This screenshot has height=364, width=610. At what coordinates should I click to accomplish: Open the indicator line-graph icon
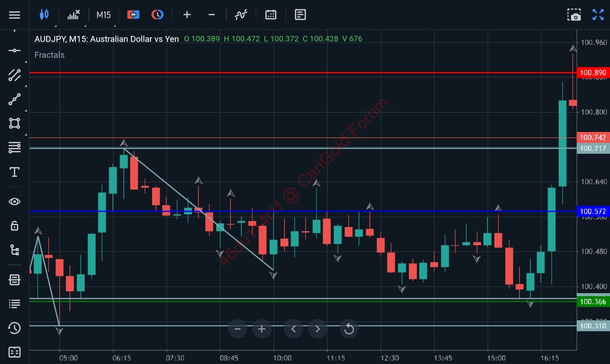[x=241, y=15]
